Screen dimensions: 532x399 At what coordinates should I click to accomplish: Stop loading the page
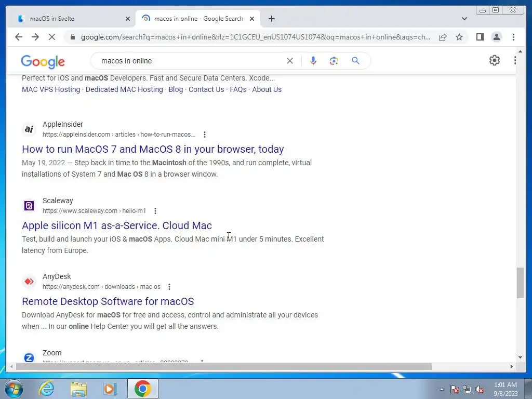(x=52, y=37)
